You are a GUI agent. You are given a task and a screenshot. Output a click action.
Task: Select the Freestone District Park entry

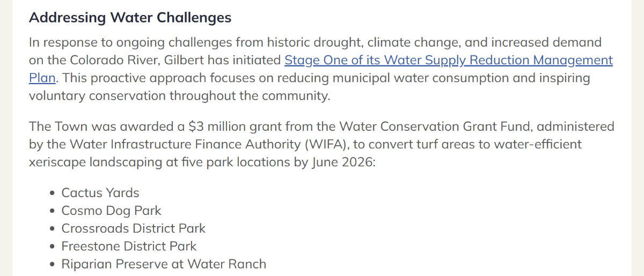click(129, 246)
